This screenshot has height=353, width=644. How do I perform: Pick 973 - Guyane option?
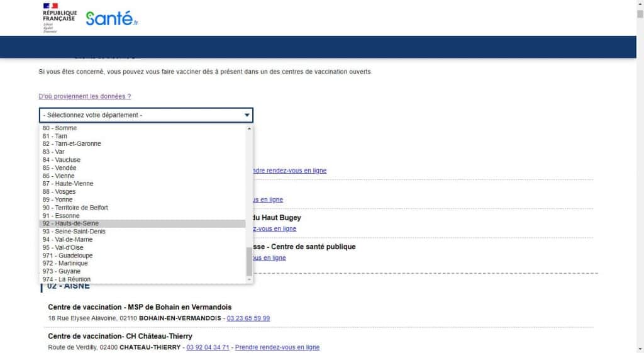142,272
